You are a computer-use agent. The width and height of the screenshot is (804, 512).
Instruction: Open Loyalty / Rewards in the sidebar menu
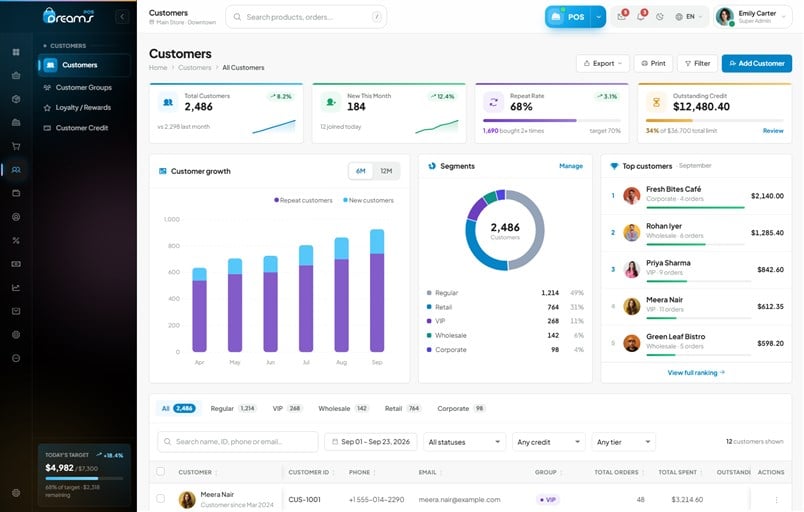pos(84,108)
